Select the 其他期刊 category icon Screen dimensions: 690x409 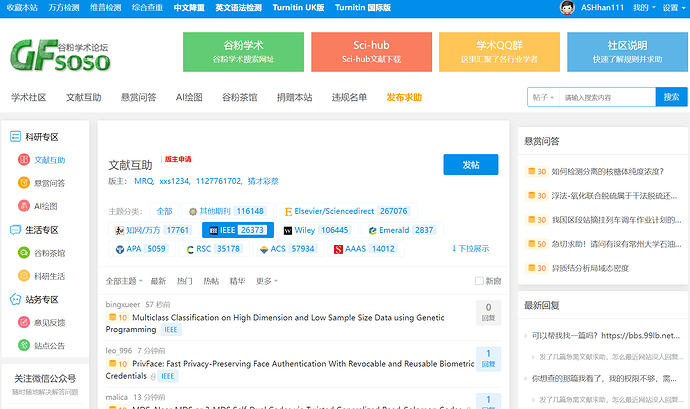[x=193, y=212]
